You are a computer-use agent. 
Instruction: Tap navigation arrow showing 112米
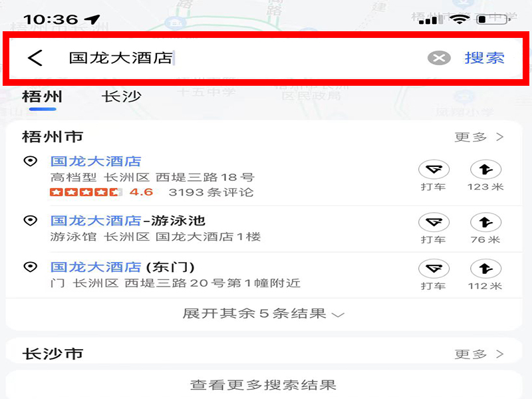485,269
